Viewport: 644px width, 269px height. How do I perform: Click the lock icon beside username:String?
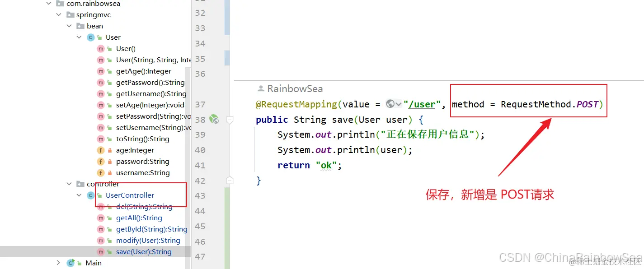(110, 173)
